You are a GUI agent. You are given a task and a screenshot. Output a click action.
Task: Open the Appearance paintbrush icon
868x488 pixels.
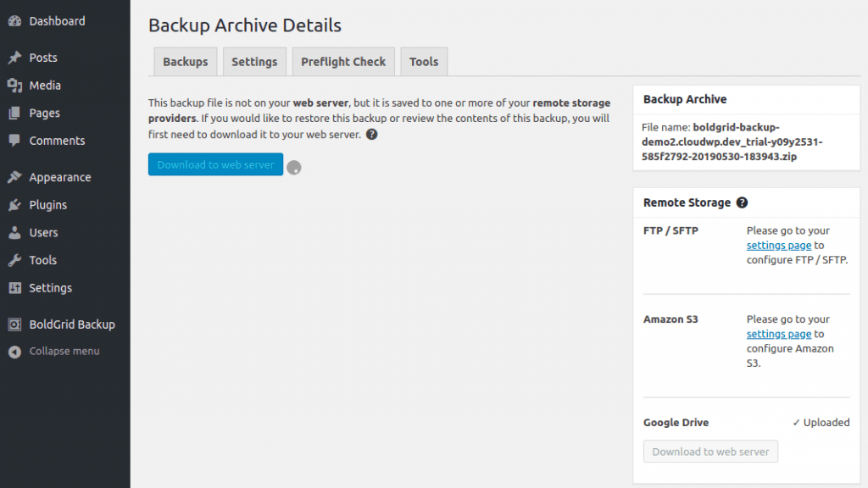15,177
